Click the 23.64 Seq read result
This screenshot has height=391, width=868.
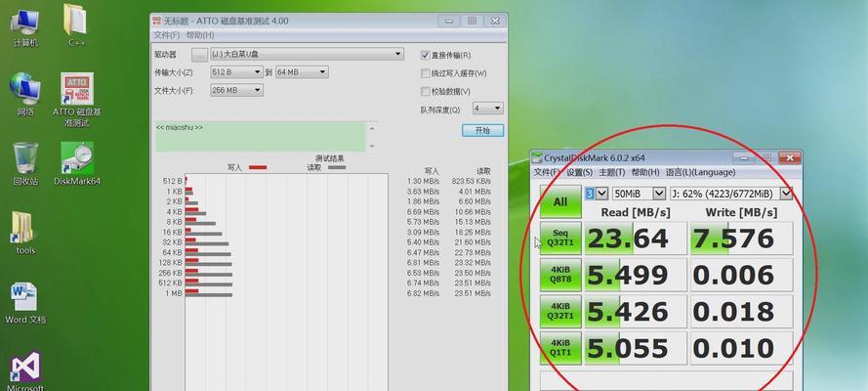[636, 239]
